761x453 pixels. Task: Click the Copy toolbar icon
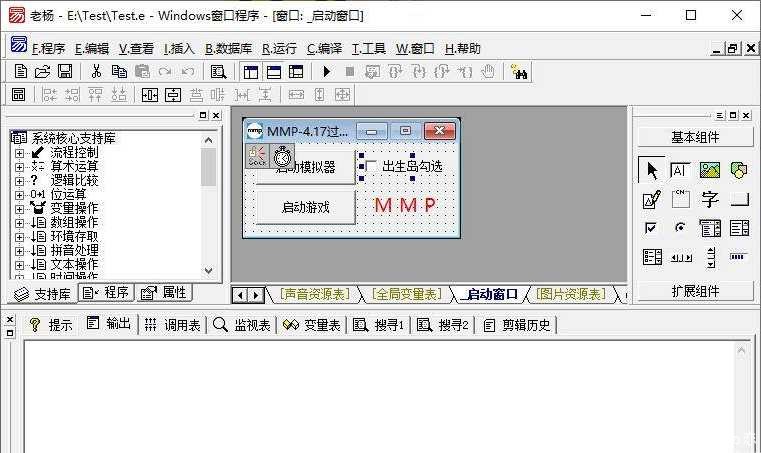tap(119, 72)
